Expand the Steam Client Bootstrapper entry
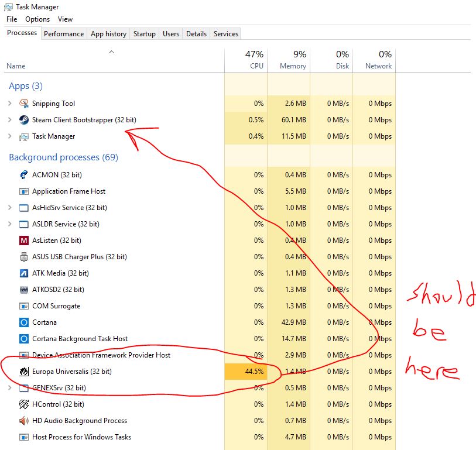 10,120
